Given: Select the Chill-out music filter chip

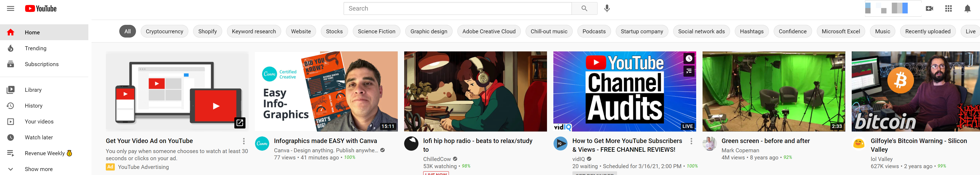Looking at the screenshot, I should pos(549,31).
